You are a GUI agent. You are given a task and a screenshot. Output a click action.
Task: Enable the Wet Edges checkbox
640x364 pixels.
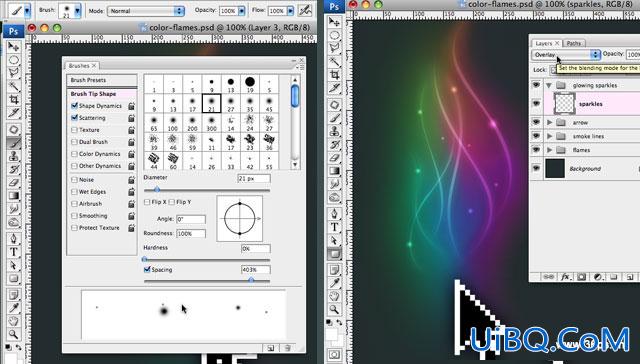coord(74,191)
